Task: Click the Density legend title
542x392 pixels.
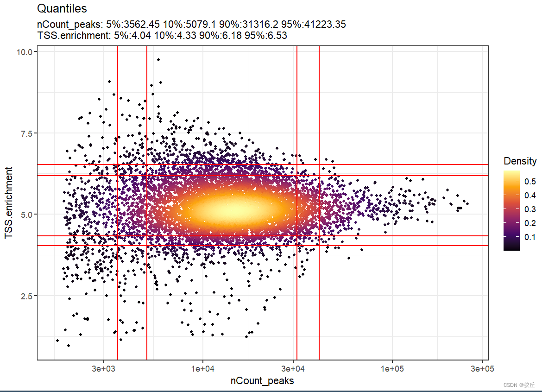Action: pos(520,161)
